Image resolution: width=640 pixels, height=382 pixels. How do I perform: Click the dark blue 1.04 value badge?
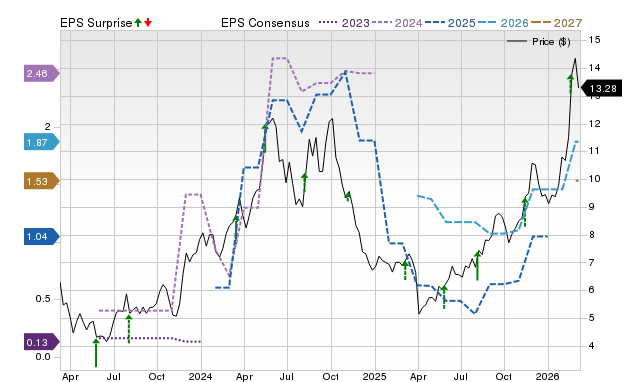[x=42, y=236]
